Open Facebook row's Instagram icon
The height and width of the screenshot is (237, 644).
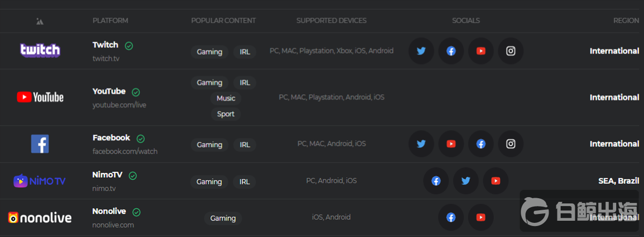(x=511, y=144)
